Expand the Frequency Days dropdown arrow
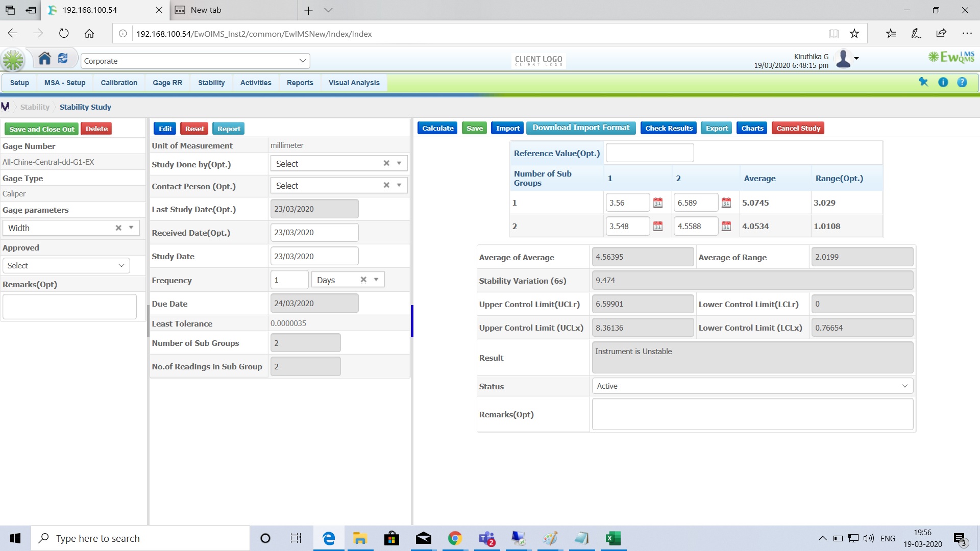 [x=376, y=280]
